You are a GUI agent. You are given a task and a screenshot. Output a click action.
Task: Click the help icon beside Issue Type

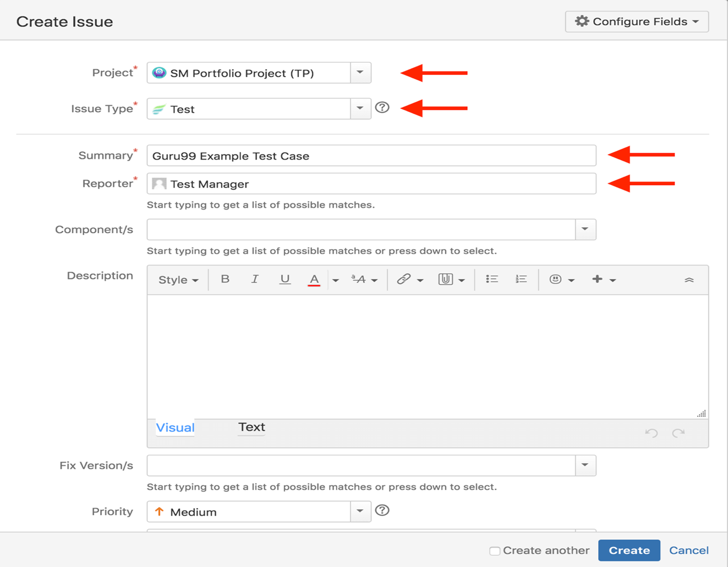pos(382,108)
